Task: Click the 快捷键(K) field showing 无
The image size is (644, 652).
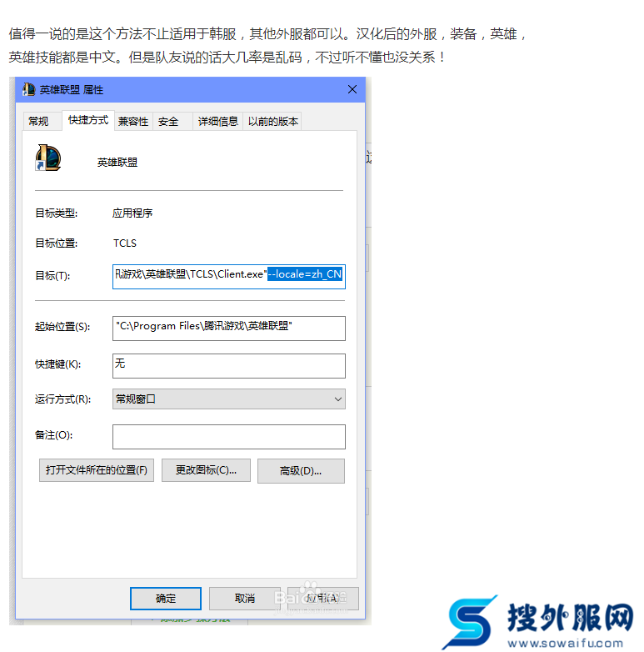Action: (x=229, y=365)
